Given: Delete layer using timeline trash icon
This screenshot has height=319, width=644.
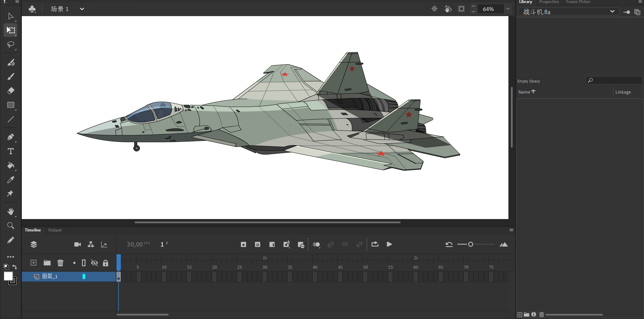Looking at the screenshot, I should point(60,263).
